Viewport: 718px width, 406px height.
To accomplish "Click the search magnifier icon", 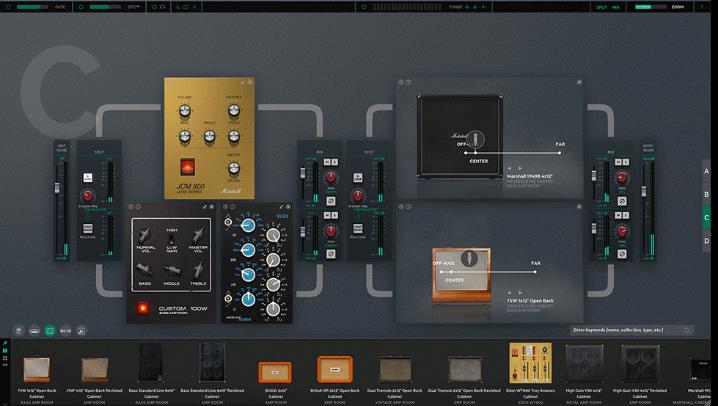I will (686, 330).
